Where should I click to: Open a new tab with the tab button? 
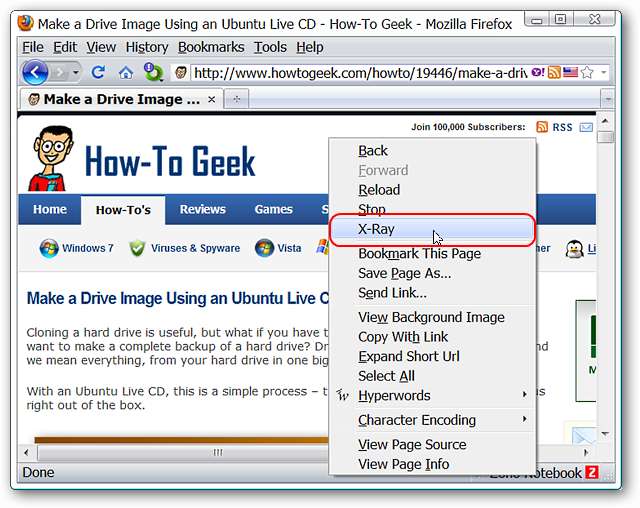click(x=237, y=99)
